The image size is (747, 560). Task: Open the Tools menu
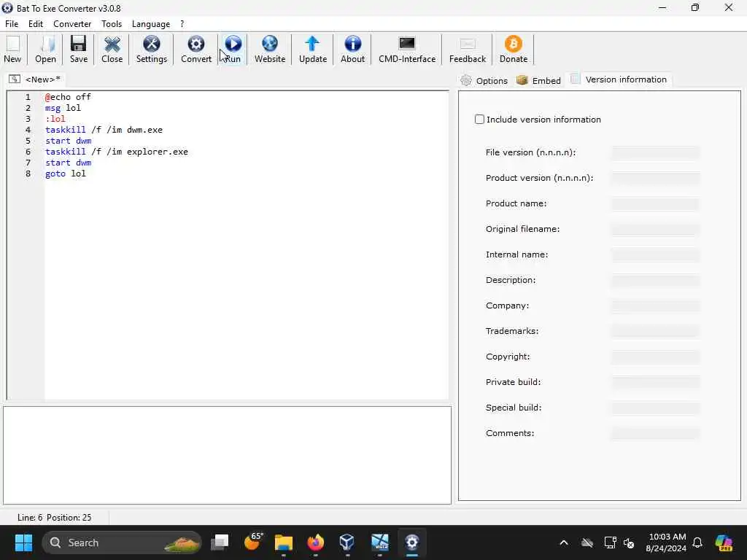click(112, 24)
